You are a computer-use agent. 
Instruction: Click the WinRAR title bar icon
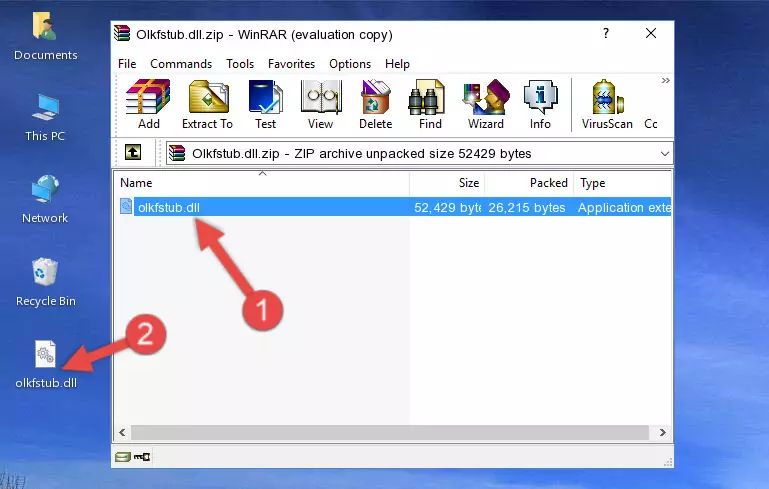tap(122, 33)
